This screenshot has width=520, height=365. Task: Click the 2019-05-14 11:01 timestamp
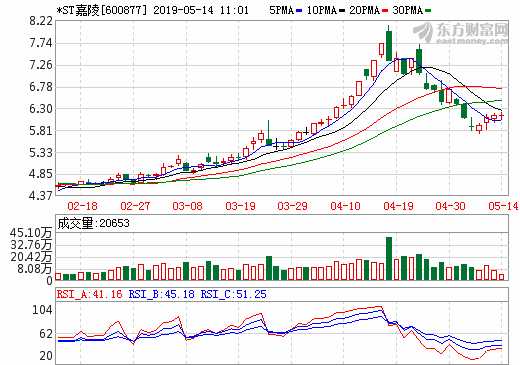pyautogui.click(x=201, y=10)
